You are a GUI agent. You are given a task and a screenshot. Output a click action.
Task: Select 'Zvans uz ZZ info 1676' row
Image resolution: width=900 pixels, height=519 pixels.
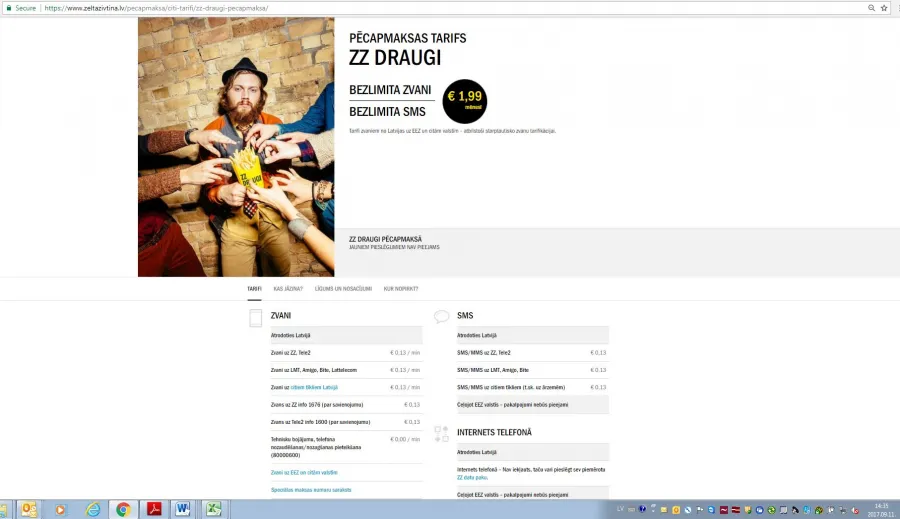[x=346, y=405]
